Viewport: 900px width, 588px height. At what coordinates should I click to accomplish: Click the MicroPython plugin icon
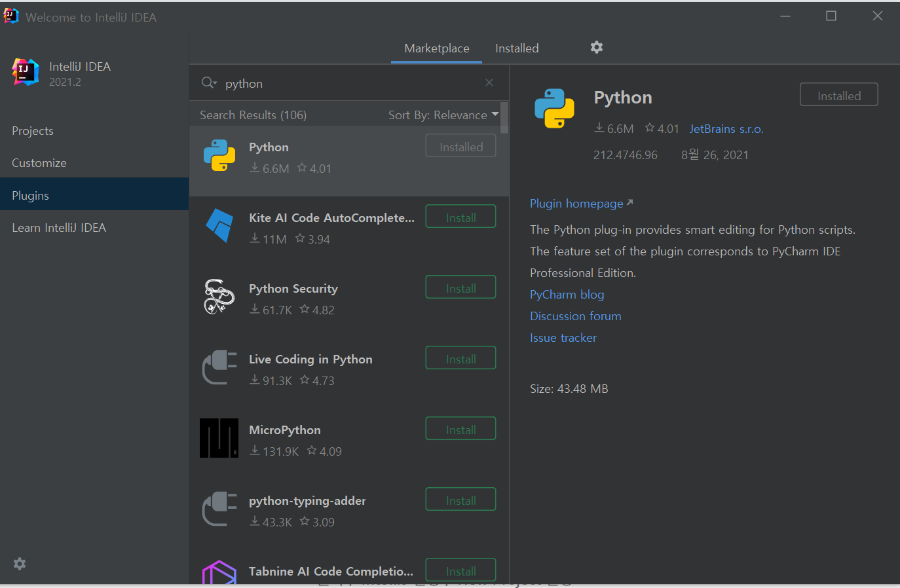coord(219,438)
